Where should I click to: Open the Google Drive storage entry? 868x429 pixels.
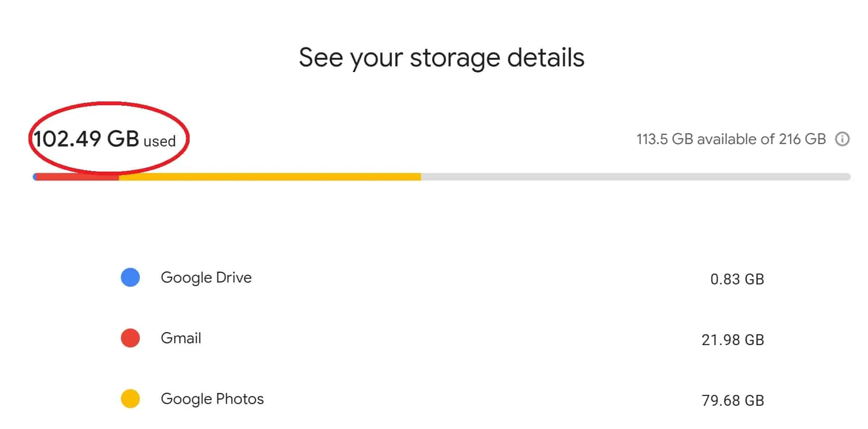[206, 277]
